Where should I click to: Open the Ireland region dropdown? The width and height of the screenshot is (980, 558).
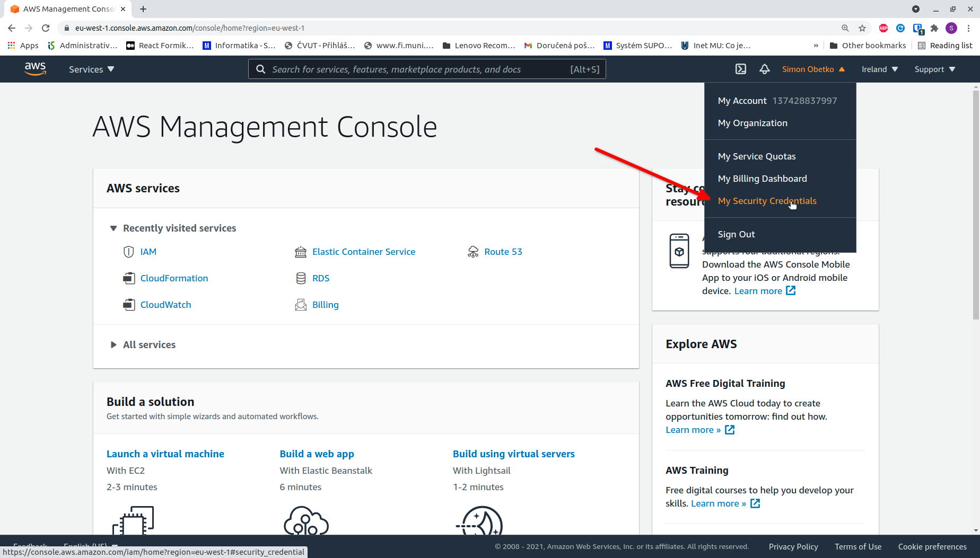point(879,69)
